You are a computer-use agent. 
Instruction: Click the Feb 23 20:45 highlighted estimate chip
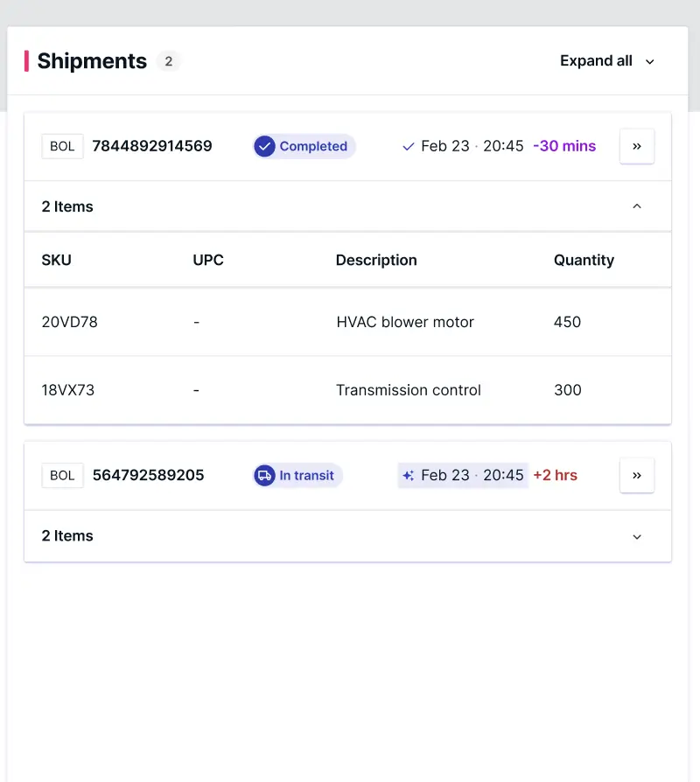click(463, 475)
